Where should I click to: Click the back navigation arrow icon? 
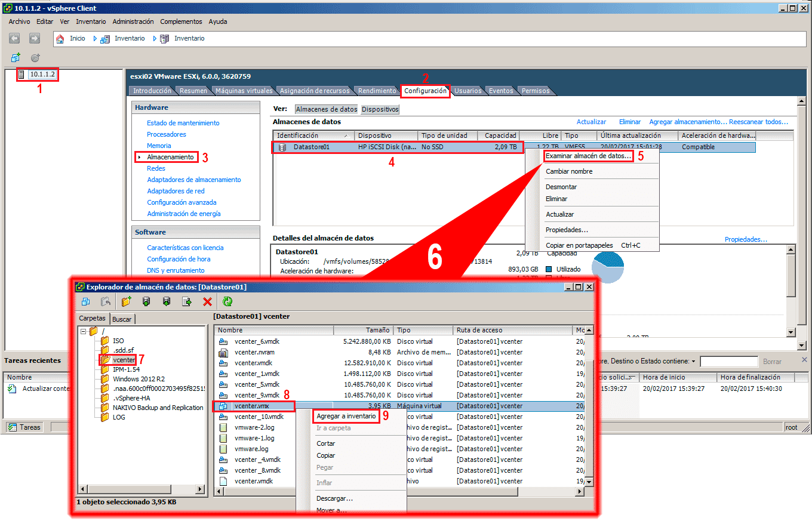[x=14, y=38]
